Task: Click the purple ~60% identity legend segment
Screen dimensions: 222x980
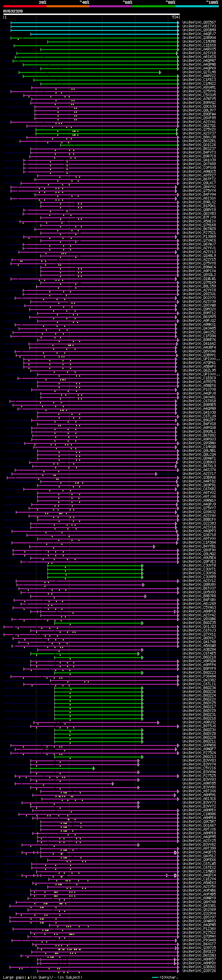Action: (111, 6)
